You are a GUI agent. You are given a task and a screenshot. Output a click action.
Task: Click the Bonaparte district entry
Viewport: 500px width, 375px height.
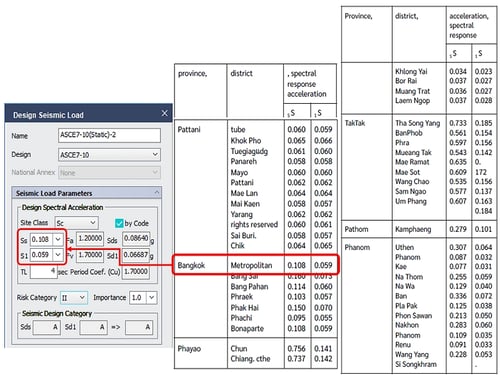[247, 329]
